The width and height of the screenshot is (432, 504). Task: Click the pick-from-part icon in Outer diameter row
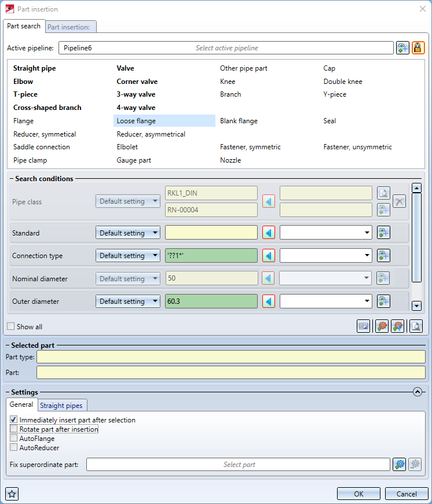click(x=383, y=301)
